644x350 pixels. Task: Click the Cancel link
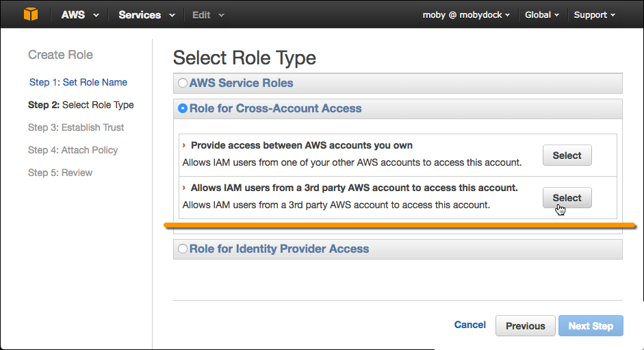[470, 325]
